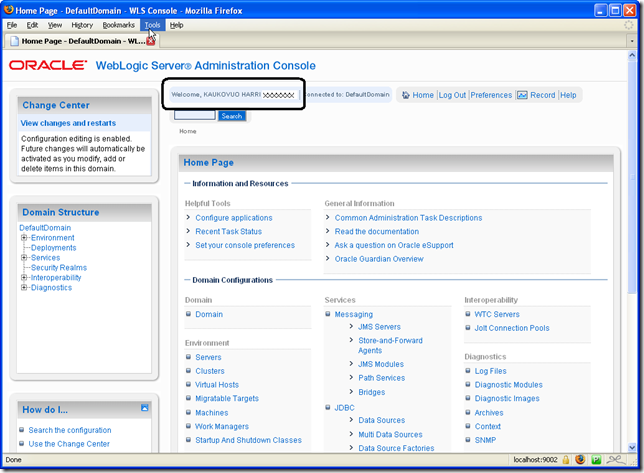This screenshot has height=473, width=644.
Task: Click the Domain bullet icon
Action: 189,314
